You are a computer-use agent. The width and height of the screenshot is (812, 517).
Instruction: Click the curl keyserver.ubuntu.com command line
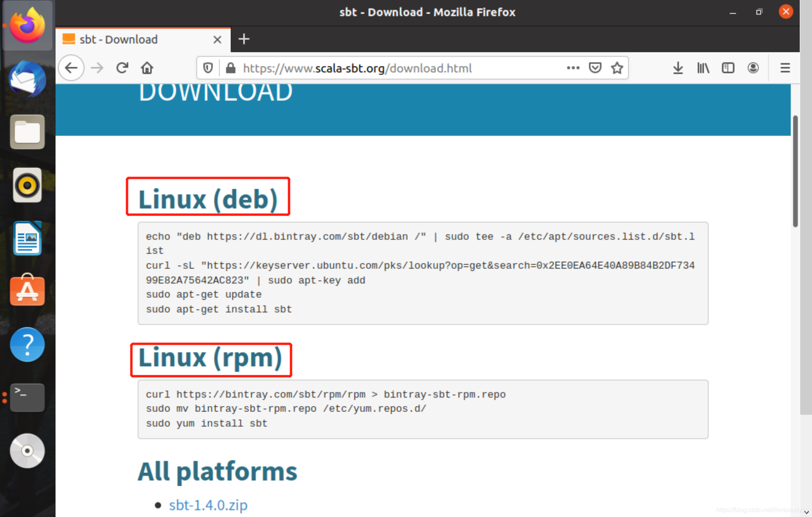(420, 273)
